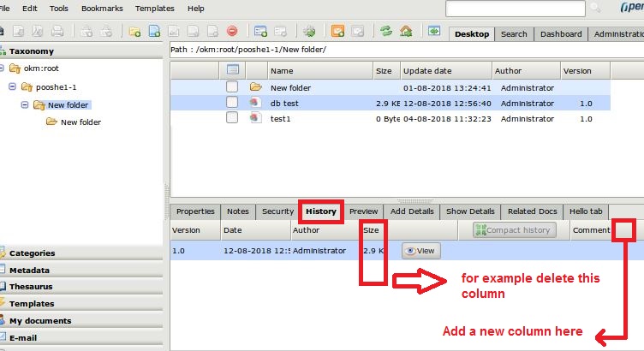The width and height of the screenshot is (644, 351).
Task: Click the home toolbar icon
Action: (406, 32)
